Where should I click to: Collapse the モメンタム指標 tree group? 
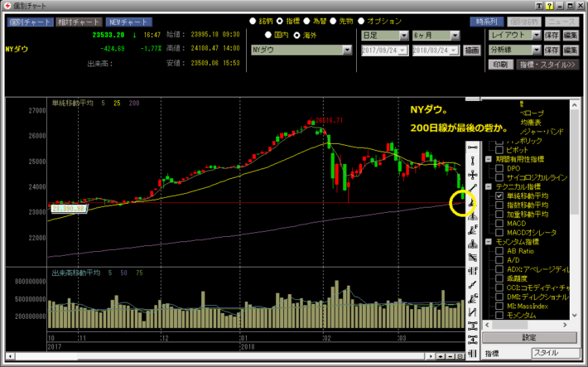[x=489, y=242]
